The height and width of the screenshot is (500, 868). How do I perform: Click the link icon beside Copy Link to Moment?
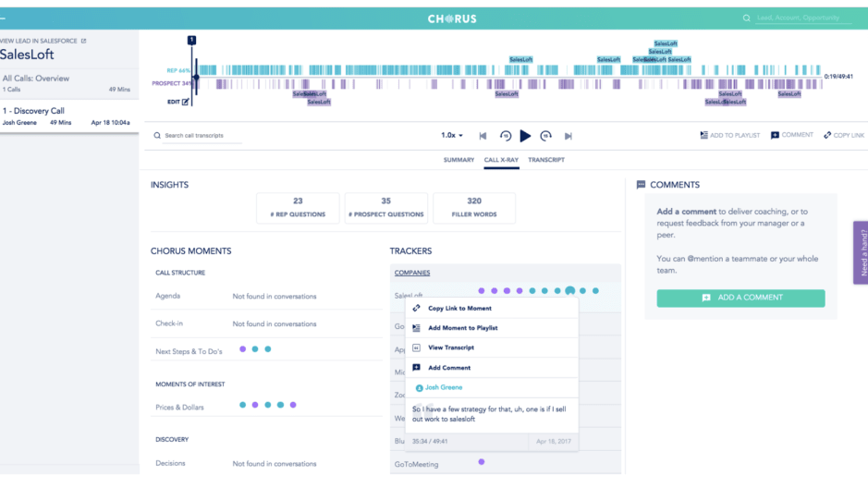(416, 308)
